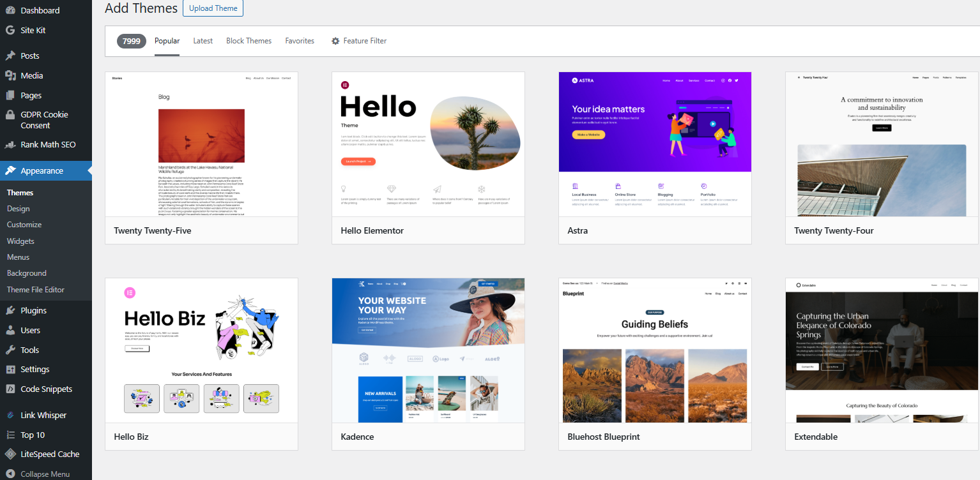Open Site Kit via its G icon
The image size is (980, 480).
click(10, 30)
